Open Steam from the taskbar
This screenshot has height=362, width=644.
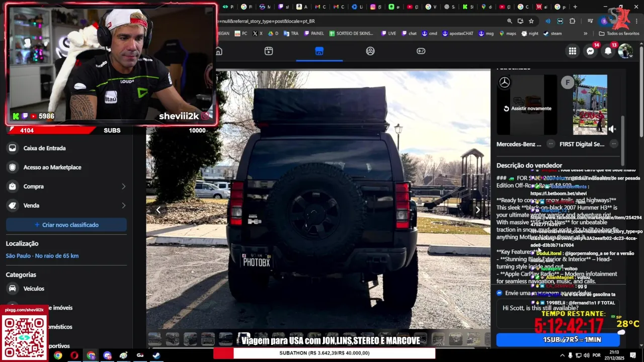pyautogui.click(x=156, y=355)
